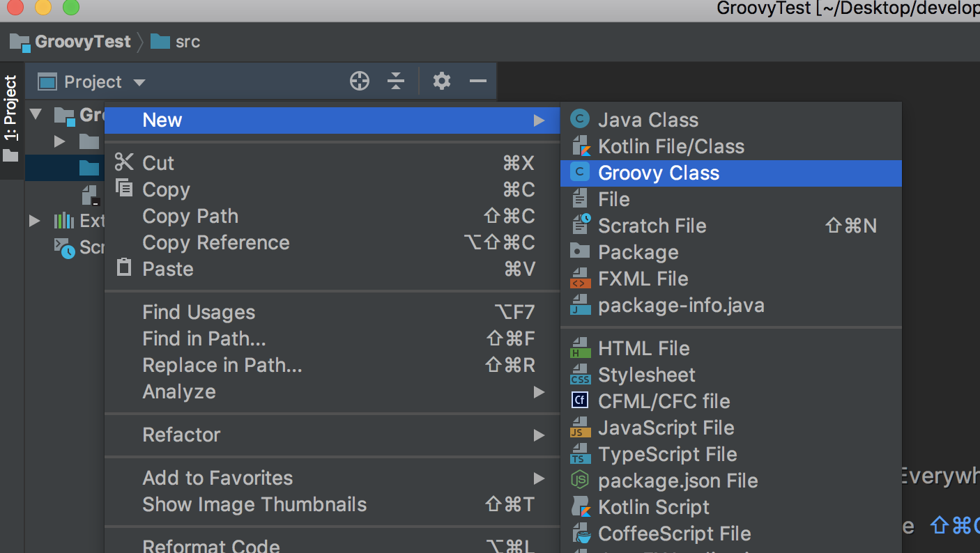
Task: Click the Java Class icon
Action: coord(580,120)
